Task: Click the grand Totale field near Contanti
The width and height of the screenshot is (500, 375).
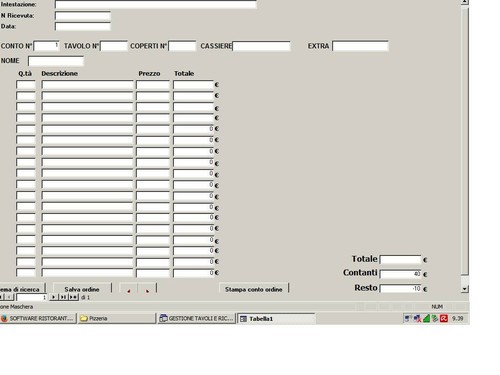Action: click(400, 260)
